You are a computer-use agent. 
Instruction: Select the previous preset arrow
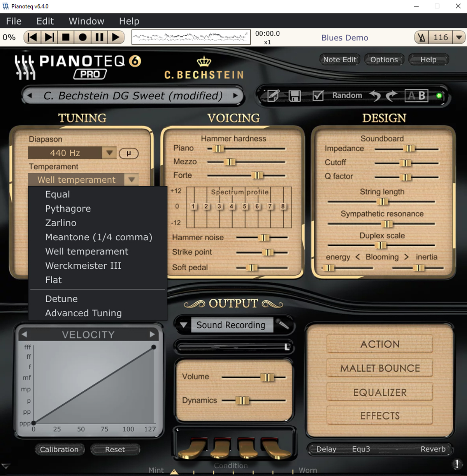[x=30, y=95]
